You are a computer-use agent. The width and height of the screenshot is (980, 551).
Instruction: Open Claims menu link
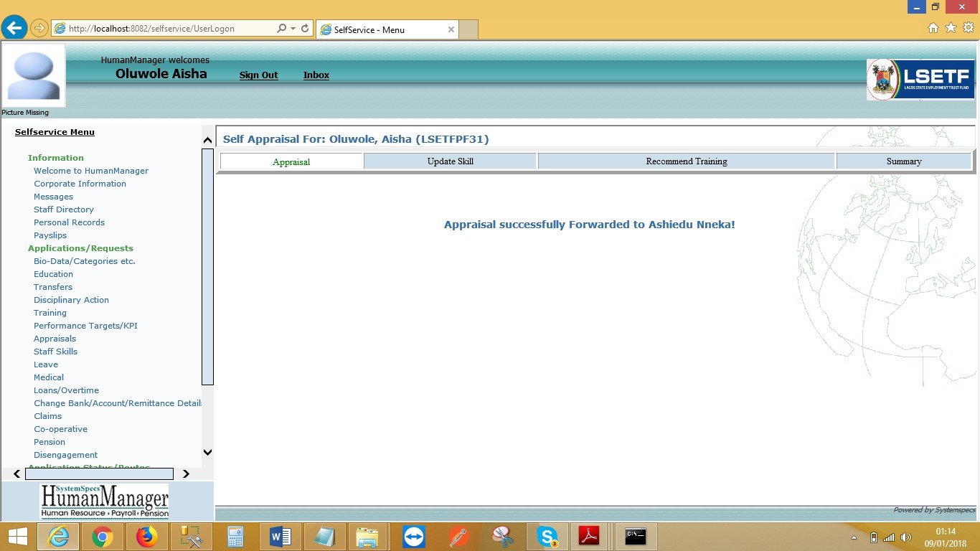coord(47,416)
